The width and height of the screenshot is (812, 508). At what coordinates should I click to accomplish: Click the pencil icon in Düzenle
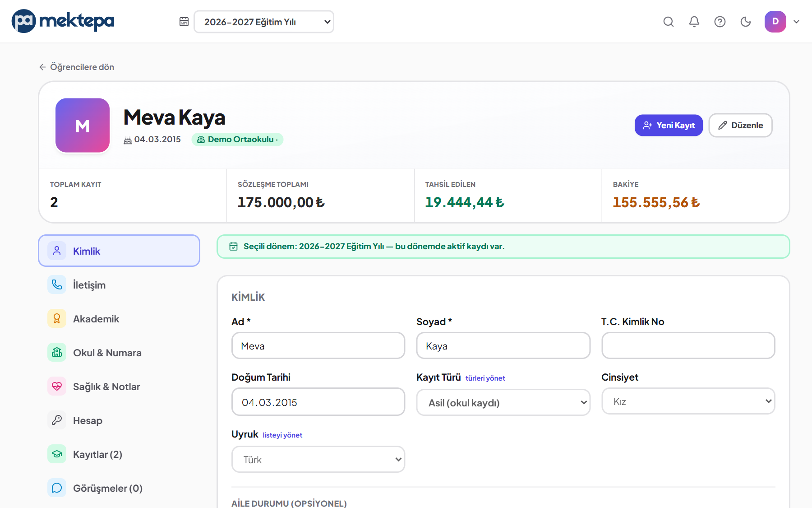(x=723, y=126)
